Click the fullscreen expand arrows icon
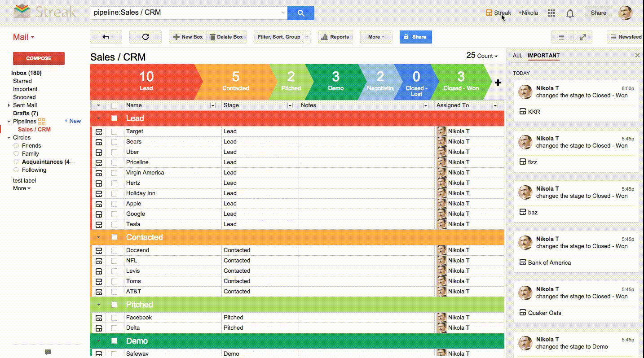The image size is (644, 358). (x=582, y=37)
